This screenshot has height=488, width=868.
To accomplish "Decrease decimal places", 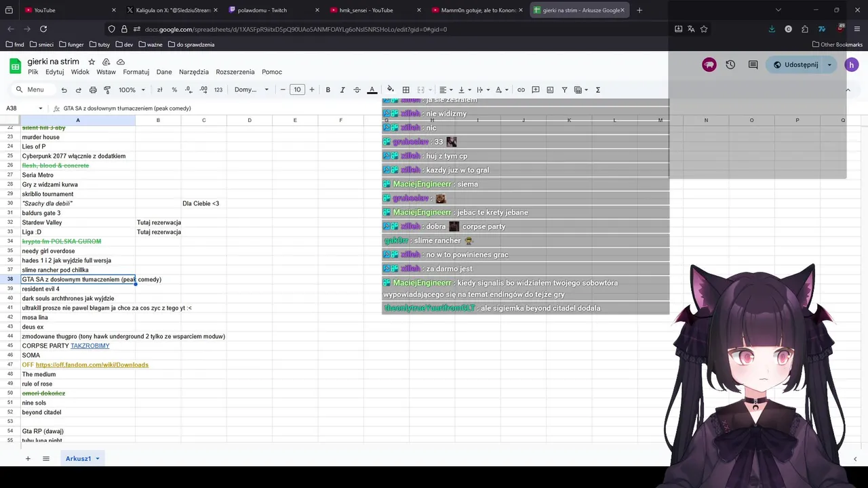I will pyautogui.click(x=189, y=89).
